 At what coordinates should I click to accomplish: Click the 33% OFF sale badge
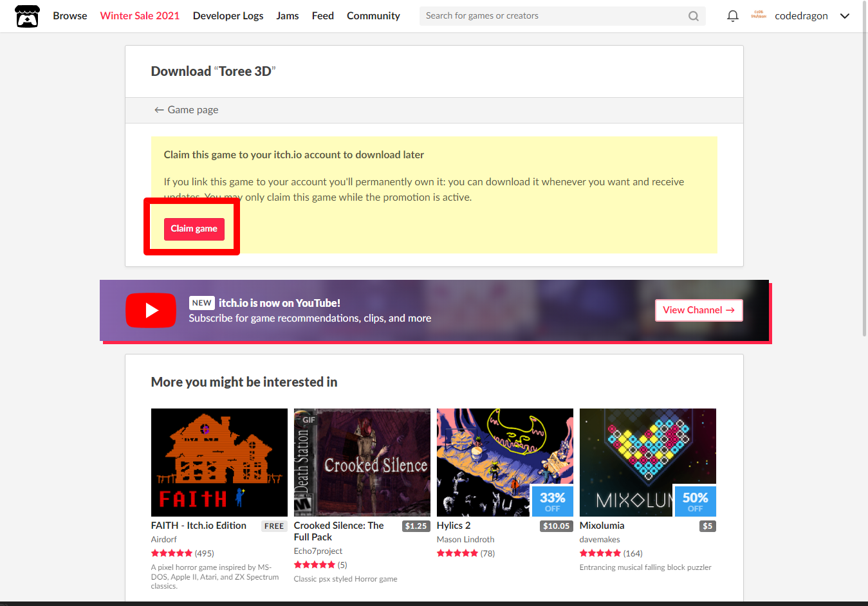coord(552,502)
